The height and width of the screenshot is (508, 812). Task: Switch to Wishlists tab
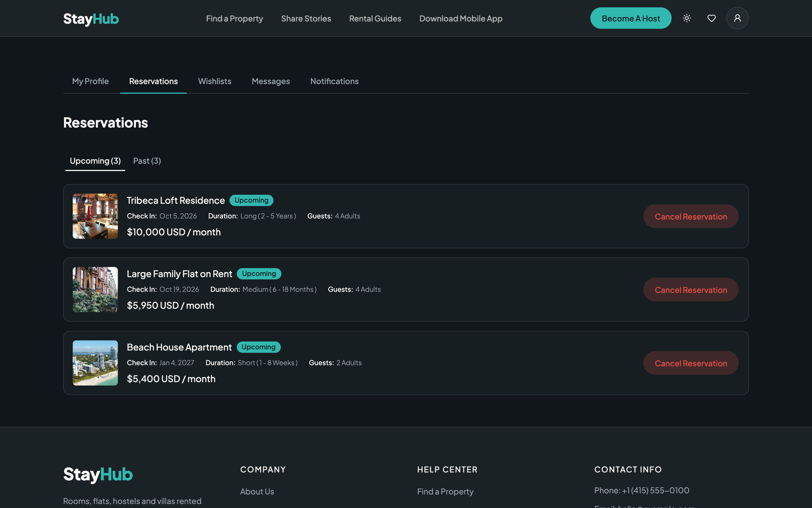(215, 81)
